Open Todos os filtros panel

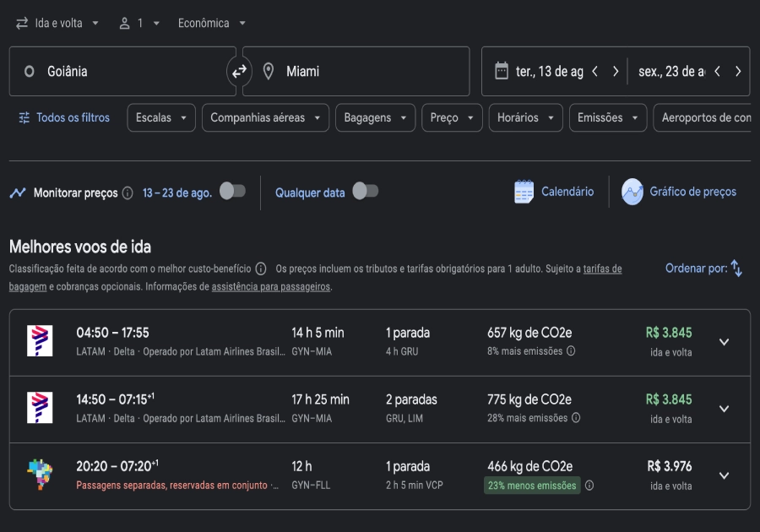[64, 118]
